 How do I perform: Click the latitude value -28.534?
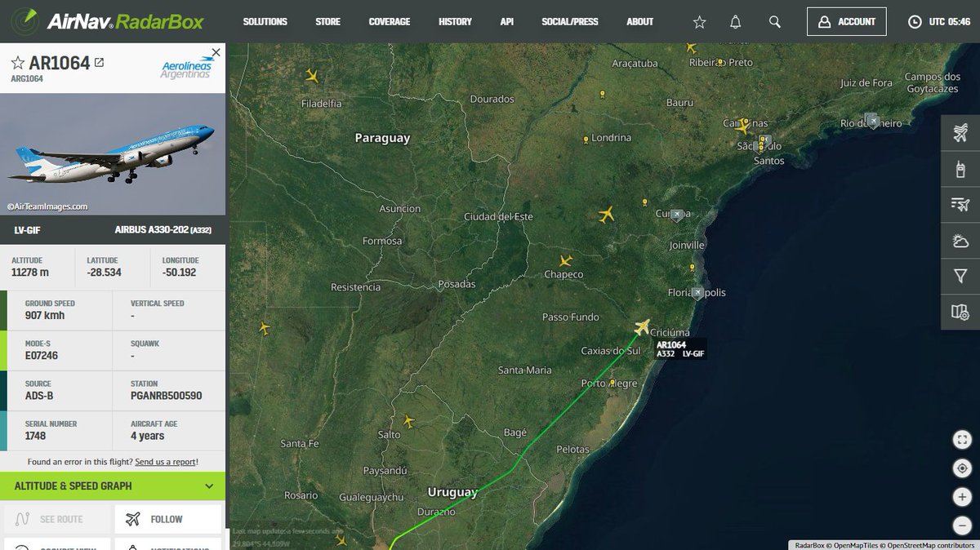105,273
